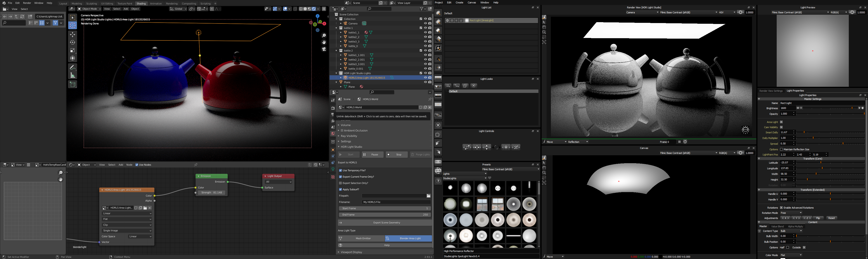Enable Export Selection Only checkbox
868x259 pixels.
[340, 183]
